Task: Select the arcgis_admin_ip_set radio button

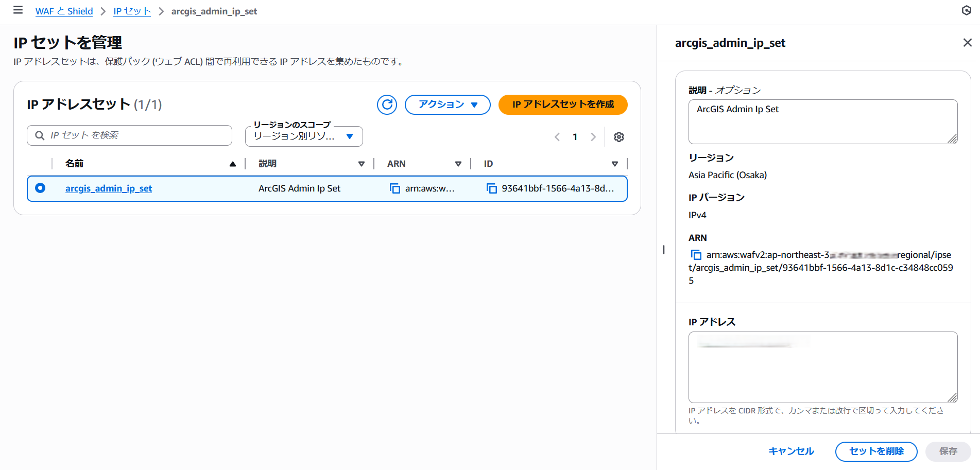Action: click(40, 188)
